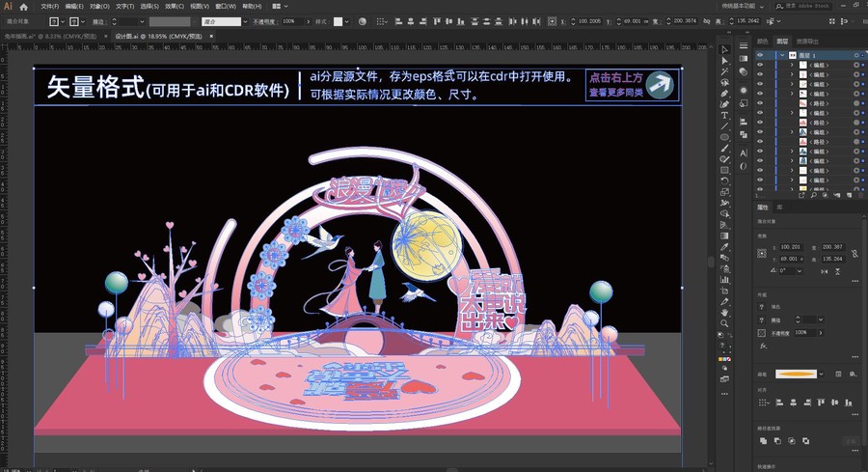Select the Selection tool (black arrow)
The width and height of the screenshot is (868, 472).
point(724,49)
